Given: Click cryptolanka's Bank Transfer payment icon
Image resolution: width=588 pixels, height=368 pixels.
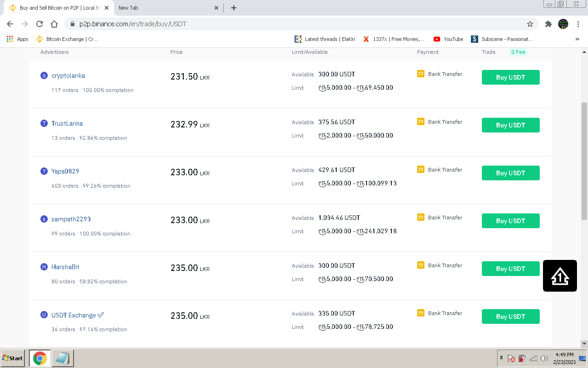Looking at the screenshot, I should [x=420, y=74].
